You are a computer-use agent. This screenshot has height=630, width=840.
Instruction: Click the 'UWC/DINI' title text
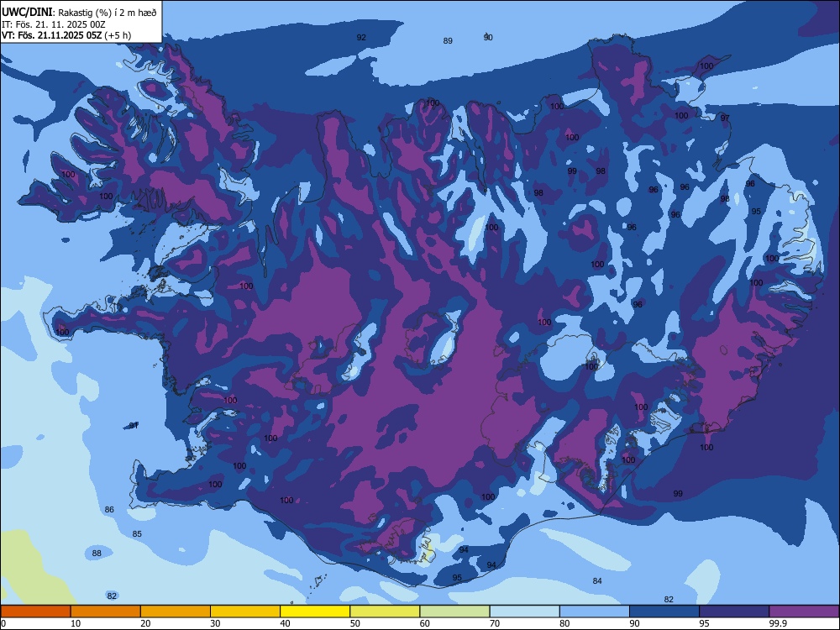pyautogui.click(x=27, y=13)
